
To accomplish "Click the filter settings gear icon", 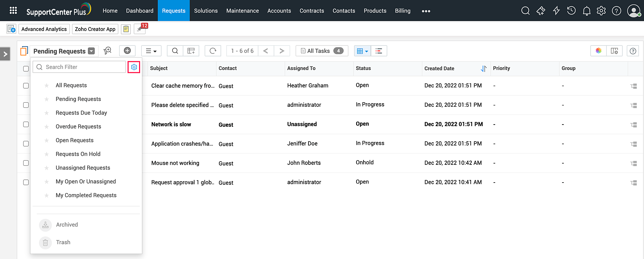I will (x=134, y=67).
